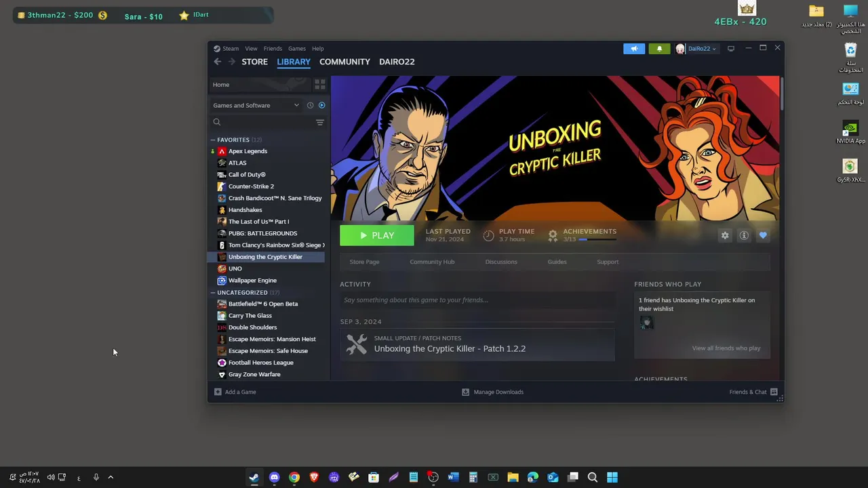The image size is (868, 488).
Task: Click the DaiRo22 profile avatar
Action: (680, 49)
